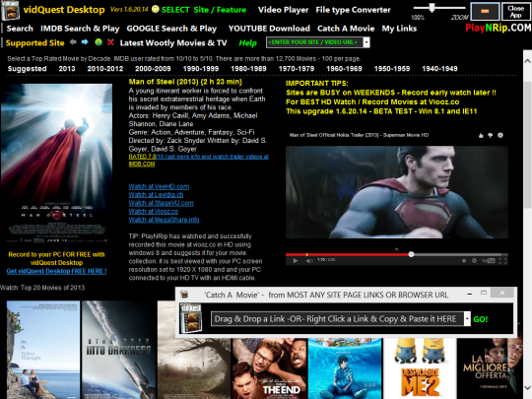Go back with the grey left arrow

pos(73,42)
